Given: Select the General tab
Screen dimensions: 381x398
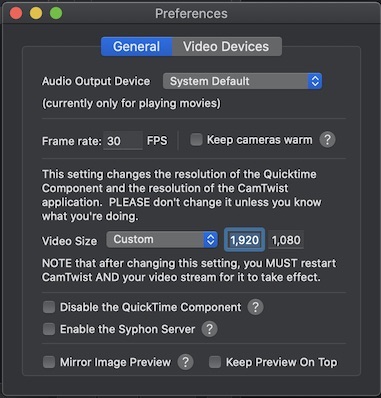Looking at the screenshot, I should (x=137, y=47).
